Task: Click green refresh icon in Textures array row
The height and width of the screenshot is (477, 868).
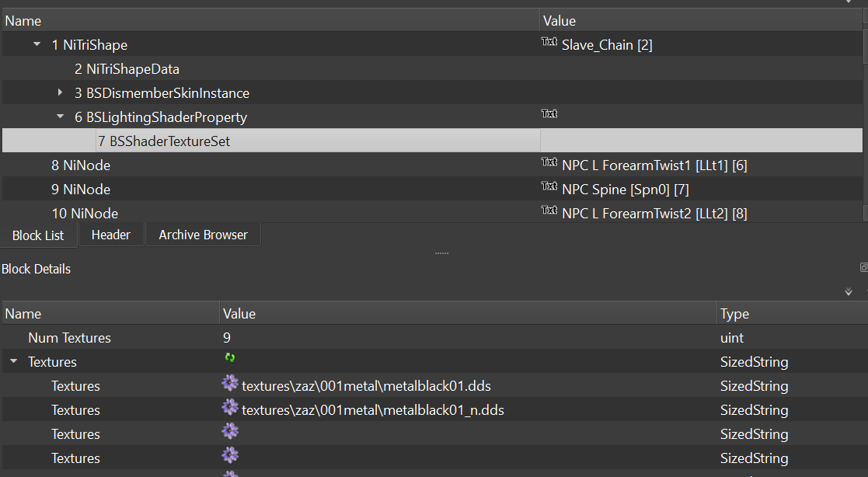Action: click(230, 357)
